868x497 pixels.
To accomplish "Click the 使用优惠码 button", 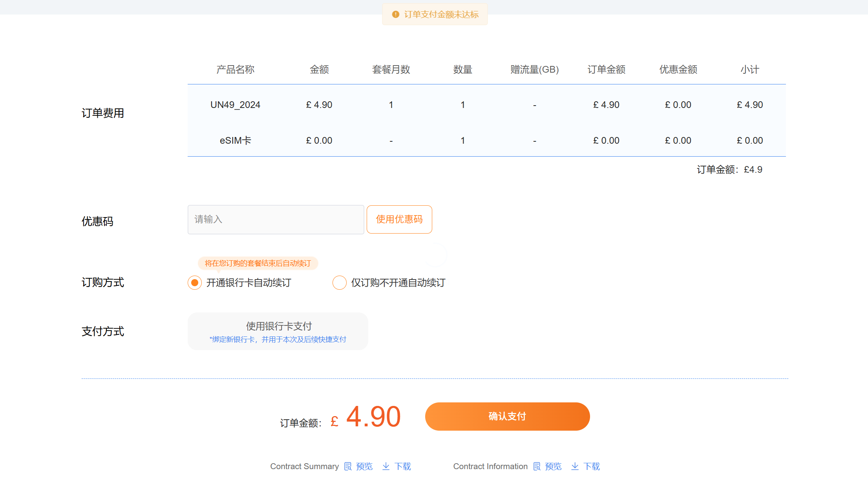I will [x=399, y=219].
